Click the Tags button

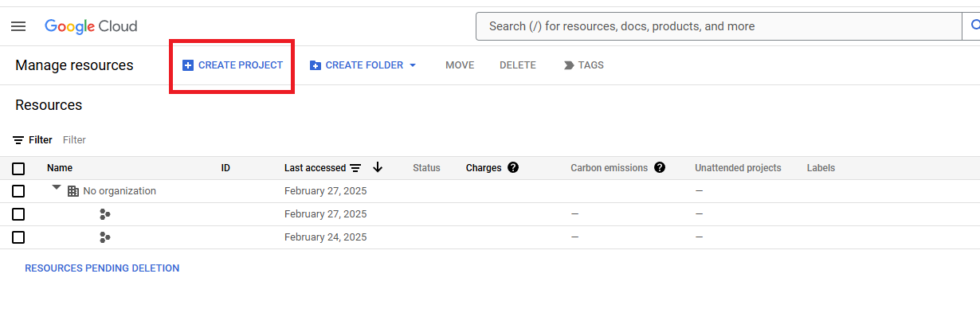coord(584,65)
